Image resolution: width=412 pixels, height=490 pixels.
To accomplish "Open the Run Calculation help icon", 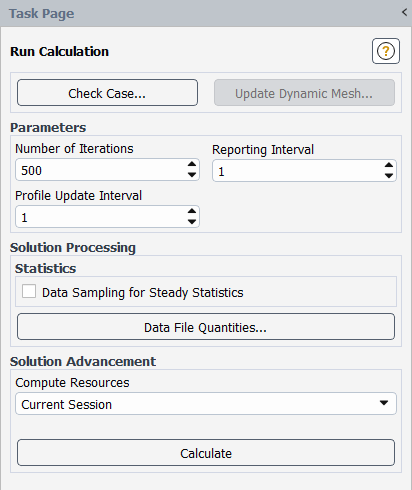I will pos(386,51).
